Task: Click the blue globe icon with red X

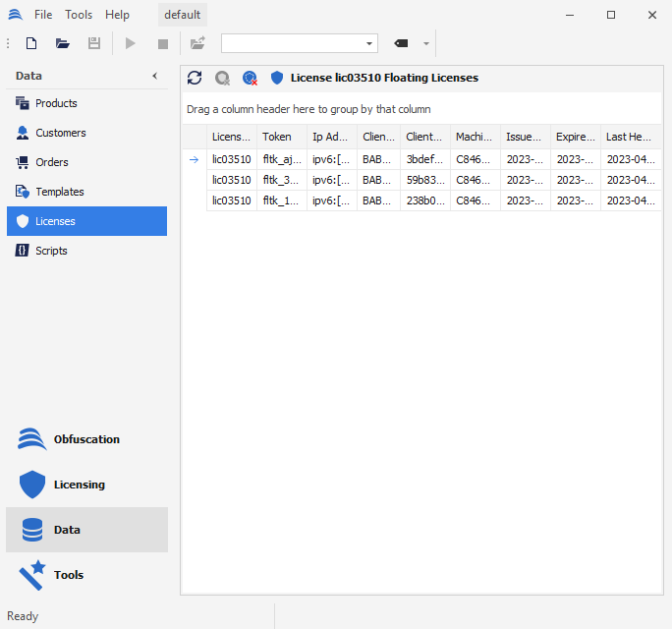Action: pyautogui.click(x=250, y=78)
